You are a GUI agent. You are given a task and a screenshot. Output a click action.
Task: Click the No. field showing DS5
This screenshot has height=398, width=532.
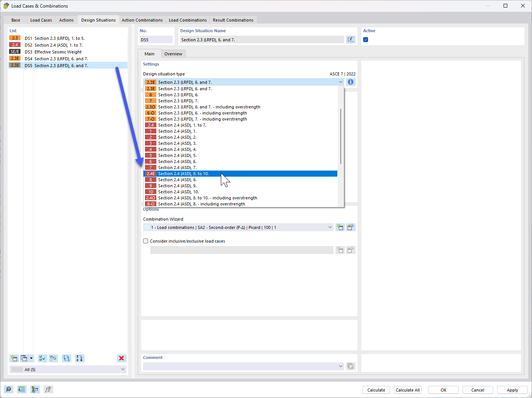(156, 39)
